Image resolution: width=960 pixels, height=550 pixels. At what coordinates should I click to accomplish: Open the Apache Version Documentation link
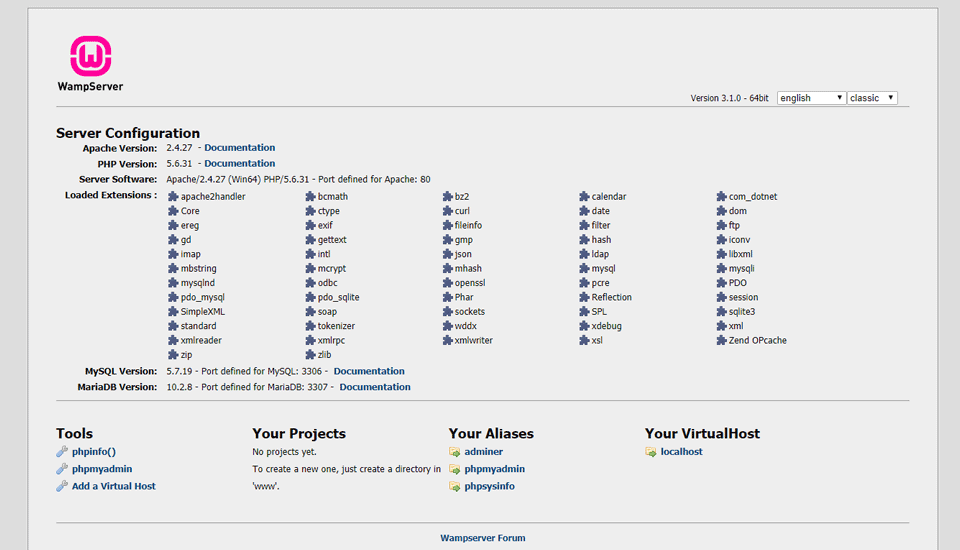239,148
